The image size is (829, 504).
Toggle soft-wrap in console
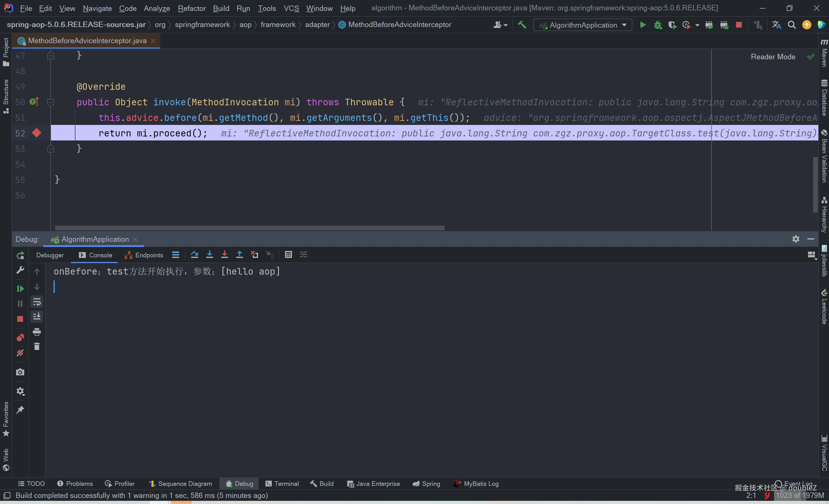click(37, 302)
